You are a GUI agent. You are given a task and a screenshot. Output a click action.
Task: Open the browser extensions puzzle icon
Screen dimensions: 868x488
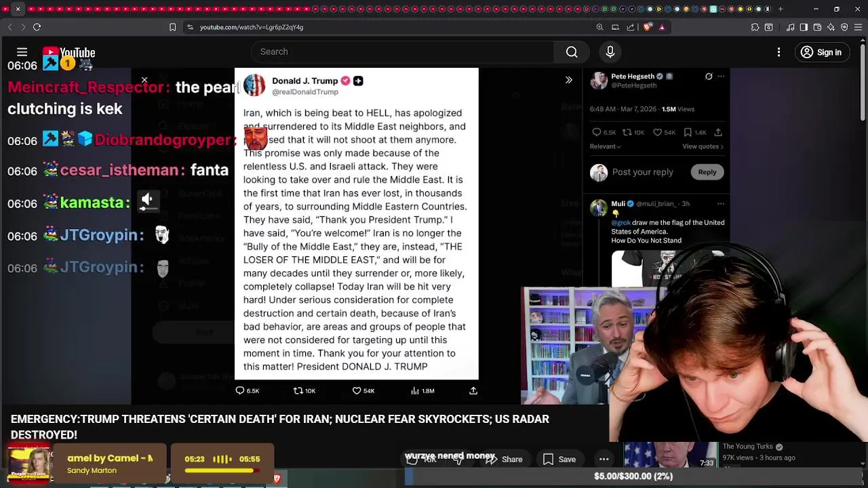[755, 27]
